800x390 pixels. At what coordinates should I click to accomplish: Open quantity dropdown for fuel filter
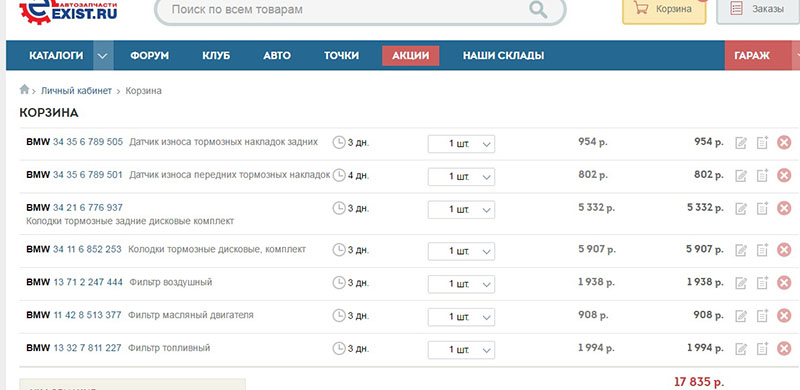click(461, 350)
